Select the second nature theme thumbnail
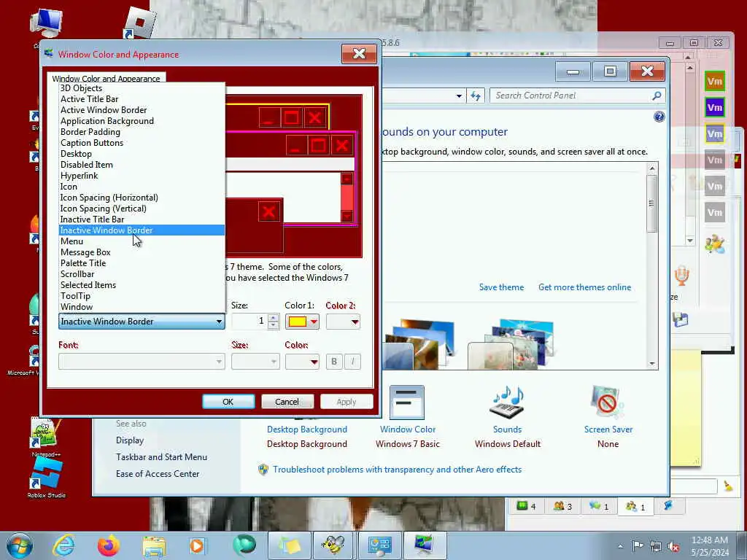Screen dimensions: 747x560 point(512,344)
